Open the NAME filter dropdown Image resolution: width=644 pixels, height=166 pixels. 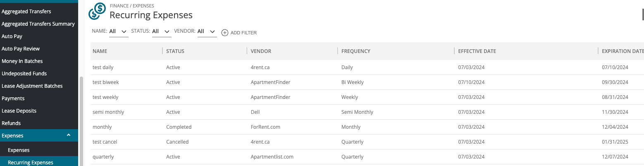click(119, 31)
